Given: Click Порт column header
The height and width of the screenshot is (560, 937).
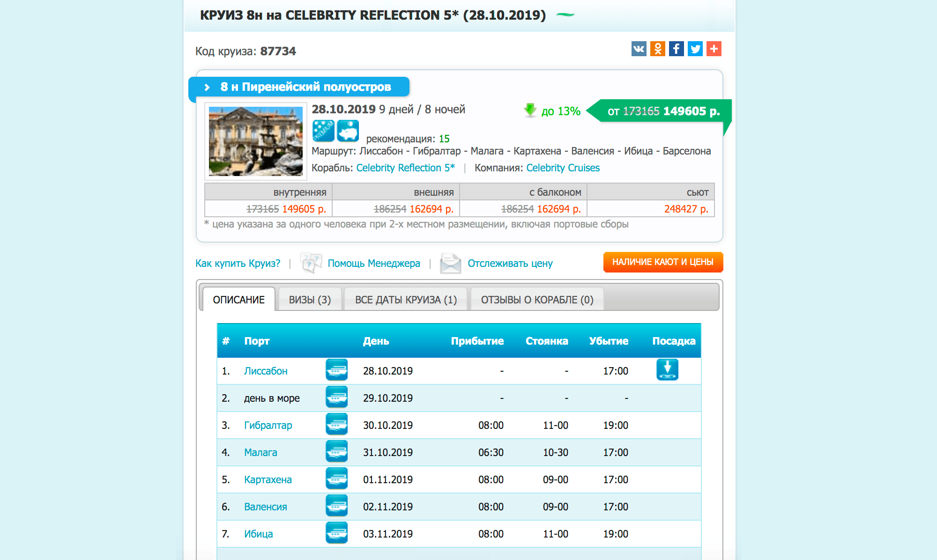Looking at the screenshot, I should pos(257,341).
